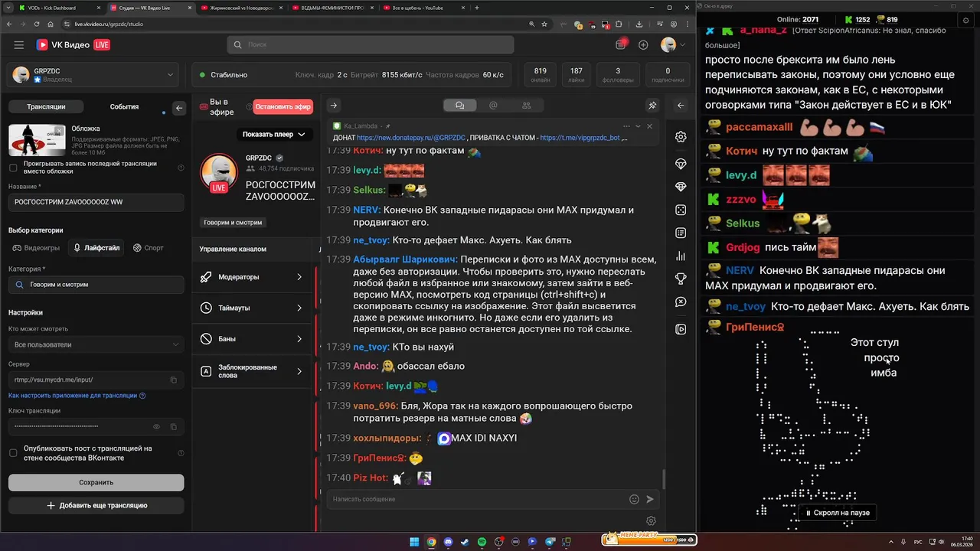Edit the stream title field РОСГОССТРИМ
Image resolution: width=980 pixels, height=551 pixels.
click(96, 202)
